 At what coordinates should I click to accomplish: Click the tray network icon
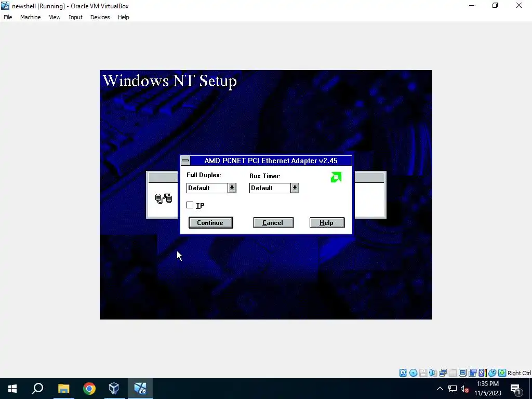pyautogui.click(x=453, y=389)
